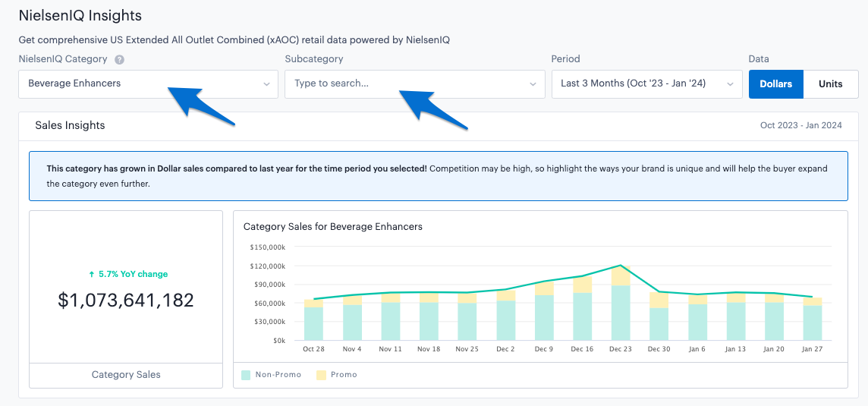Open the Period dropdown showing Last 3 Months
Image resolution: width=868 pixels, height=406 pixels.
(647, 84)
